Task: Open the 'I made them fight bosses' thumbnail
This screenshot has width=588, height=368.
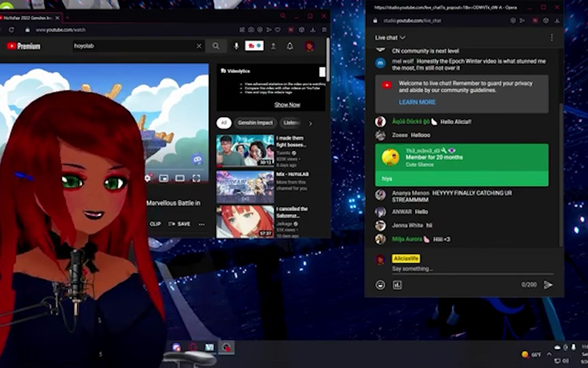Action: coord(245,150)
